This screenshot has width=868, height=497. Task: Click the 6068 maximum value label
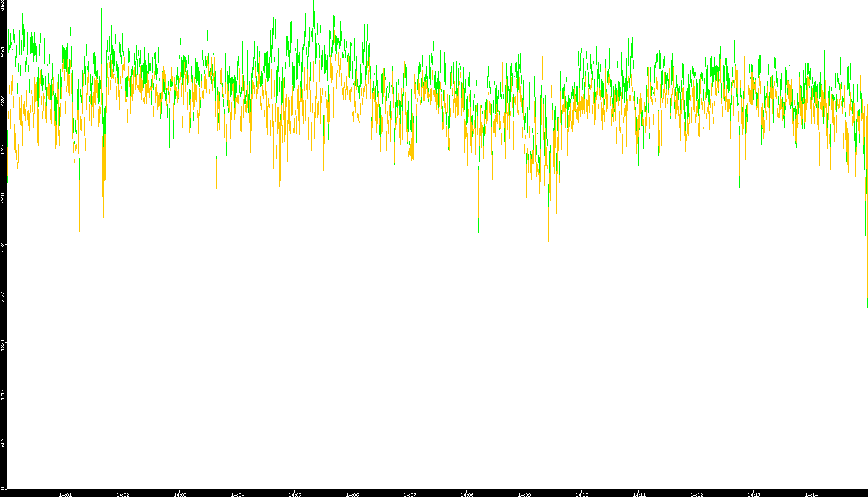point(3,6)
